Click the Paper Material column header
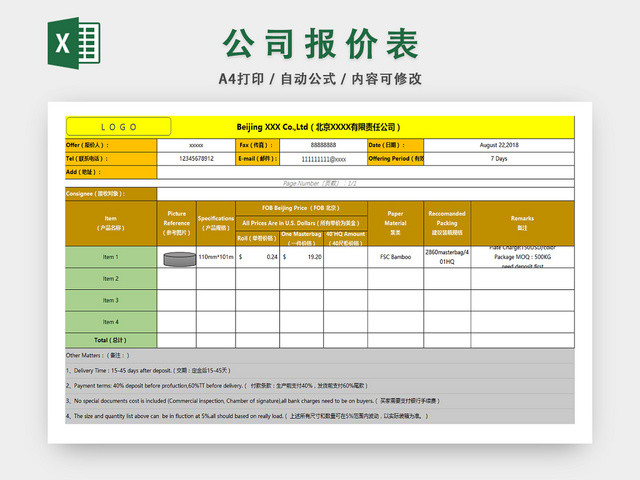Screen dimensions: 640x480 [x=396, y=223]
